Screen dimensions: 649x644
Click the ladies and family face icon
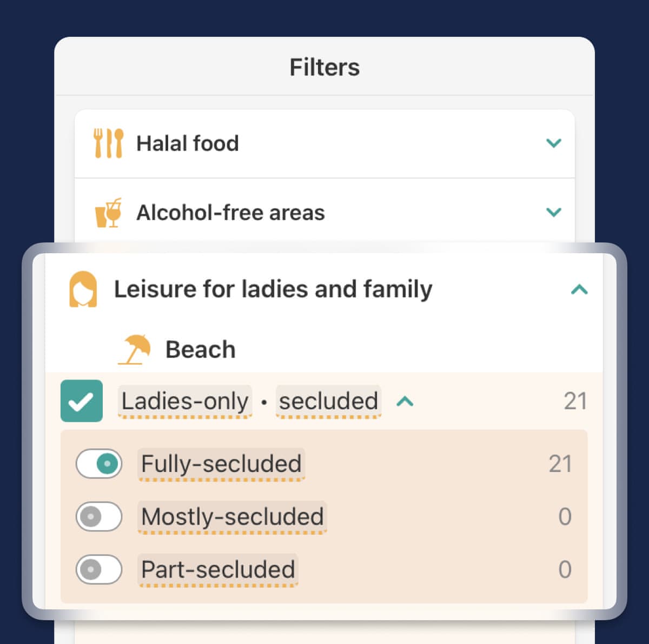(x=83, y=290)
